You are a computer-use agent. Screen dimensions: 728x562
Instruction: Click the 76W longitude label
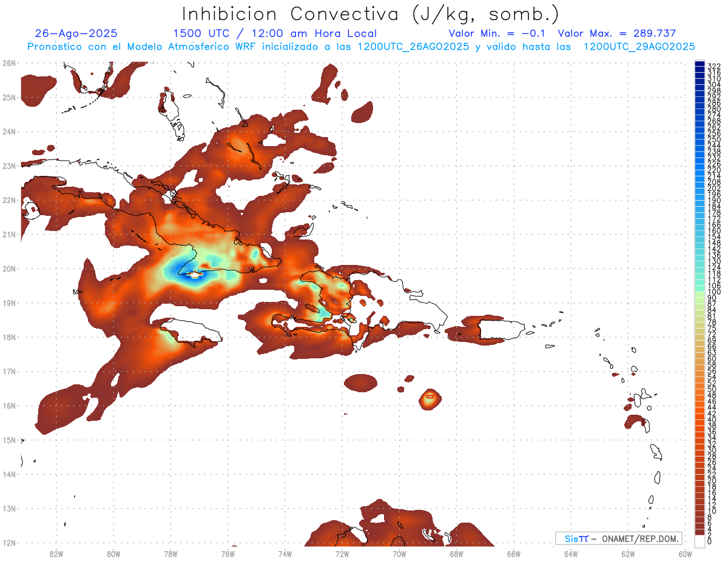(228, 554)
